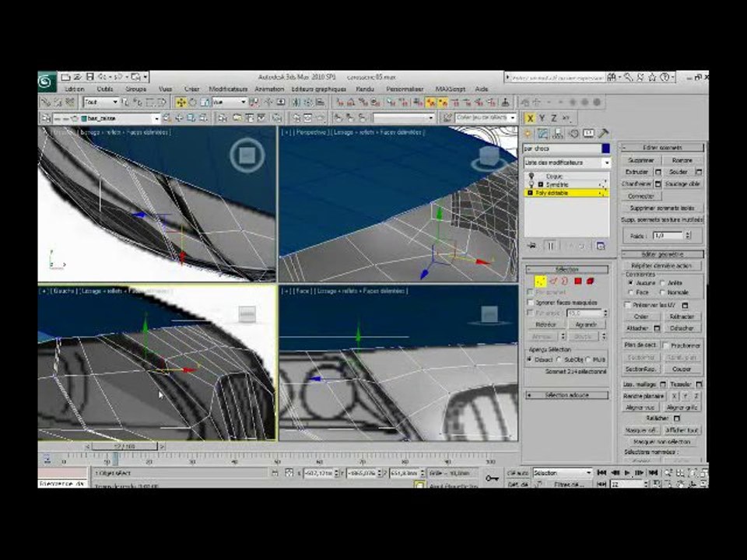This screenshot has width=747, height=560.
Task: Open the MAXScript menu
Action: 450,89
